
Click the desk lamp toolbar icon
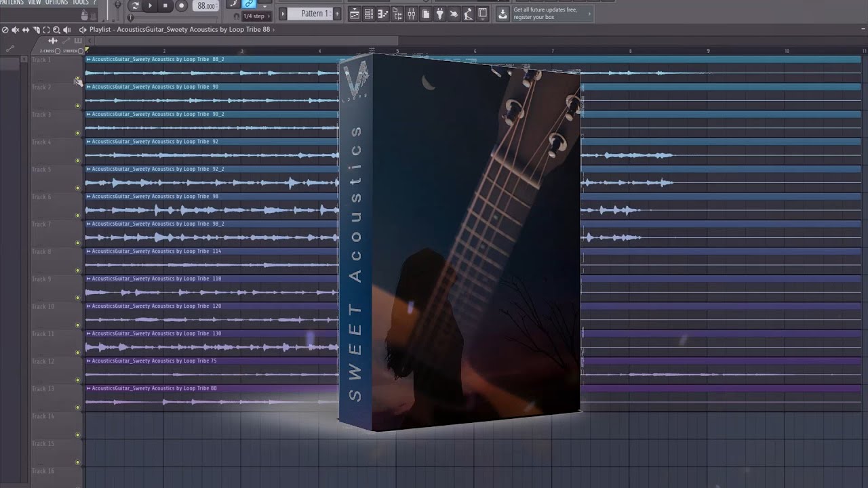coord(468,14)
